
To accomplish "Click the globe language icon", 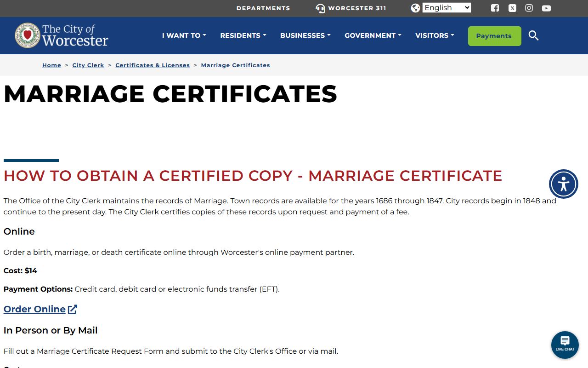I will pyautogui.click(x=415, y=8).
